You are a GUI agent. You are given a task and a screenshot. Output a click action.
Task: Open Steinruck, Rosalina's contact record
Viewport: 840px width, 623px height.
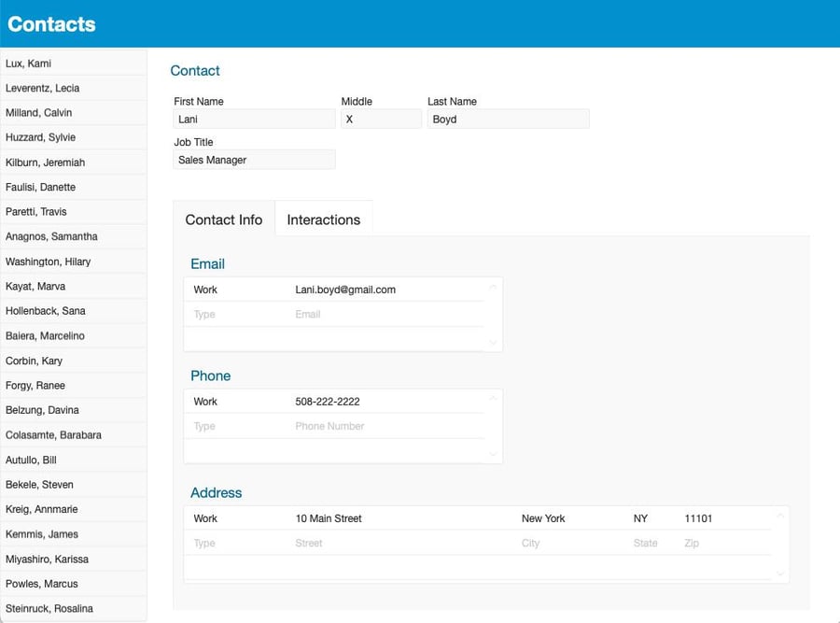click(73, 608)
